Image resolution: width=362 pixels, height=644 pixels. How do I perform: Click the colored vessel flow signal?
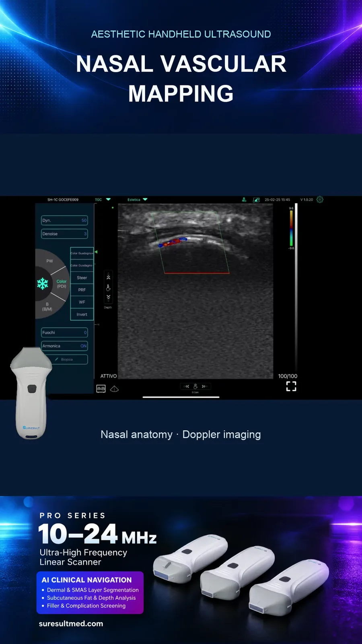(x=173, y=242)
